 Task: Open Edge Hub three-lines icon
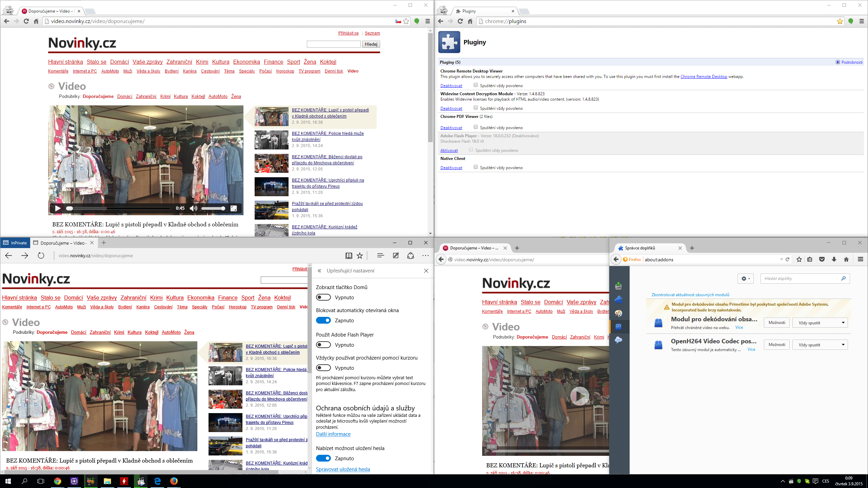coord(380,256)
